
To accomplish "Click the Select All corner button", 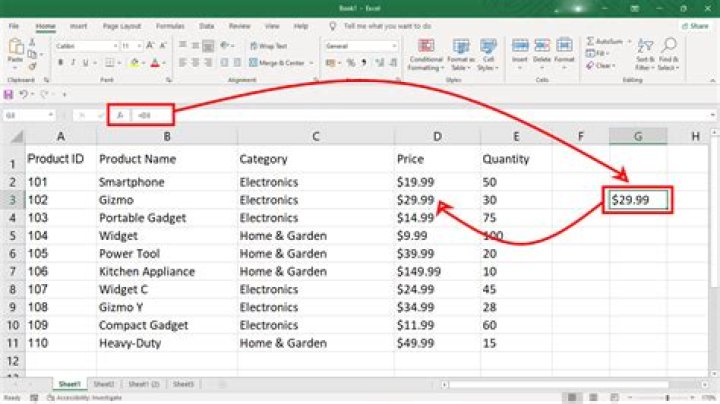I will (x=17, y=136).
